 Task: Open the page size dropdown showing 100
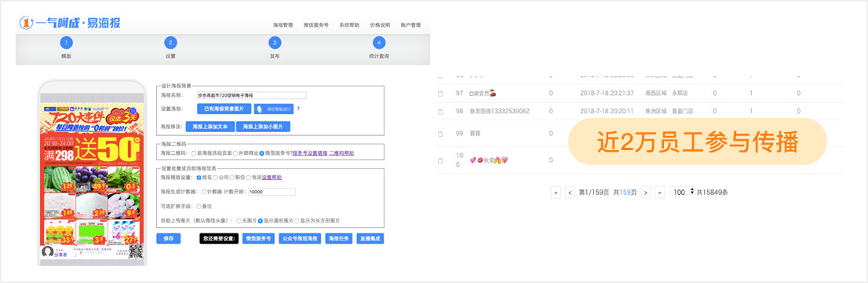tap(682, 192)
